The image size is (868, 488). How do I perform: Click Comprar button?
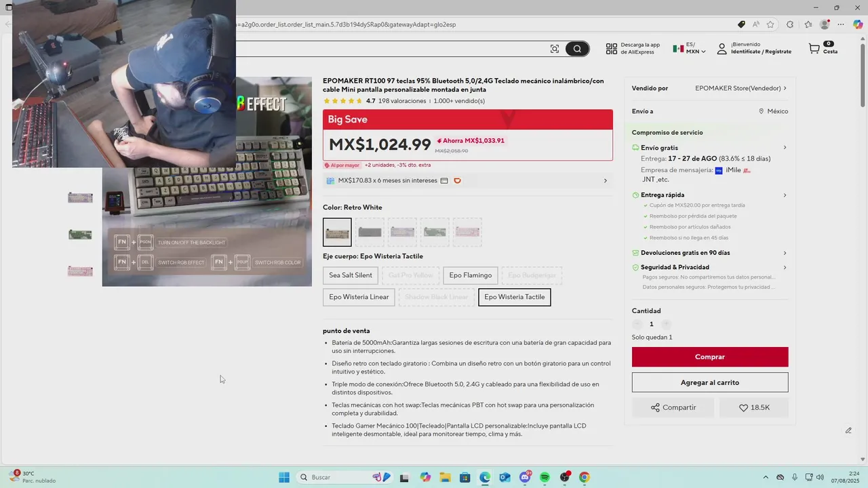(710, 357)
